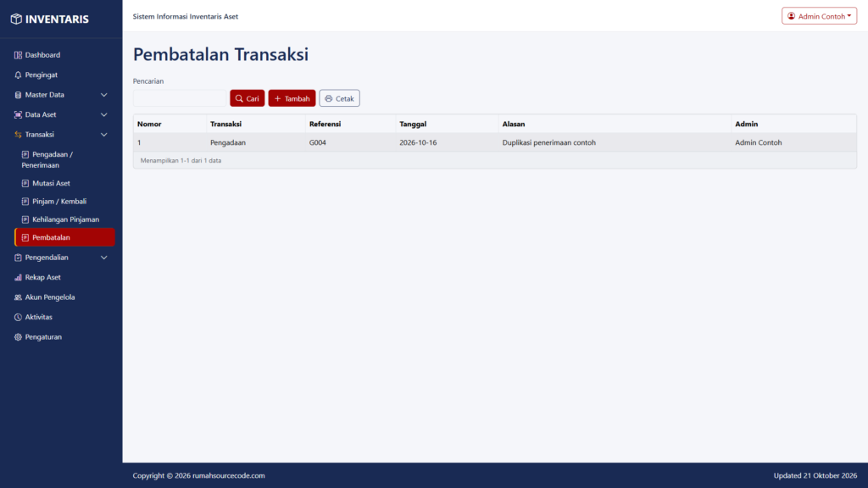Click the INVENTARIS box logo icon
Screen dimensions: 868x488
(16, 19)
